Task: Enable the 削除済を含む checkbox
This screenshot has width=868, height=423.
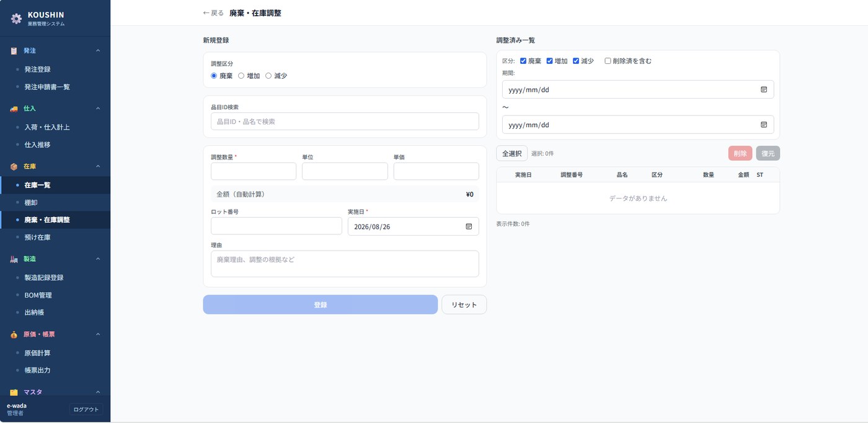Action: 608,61
